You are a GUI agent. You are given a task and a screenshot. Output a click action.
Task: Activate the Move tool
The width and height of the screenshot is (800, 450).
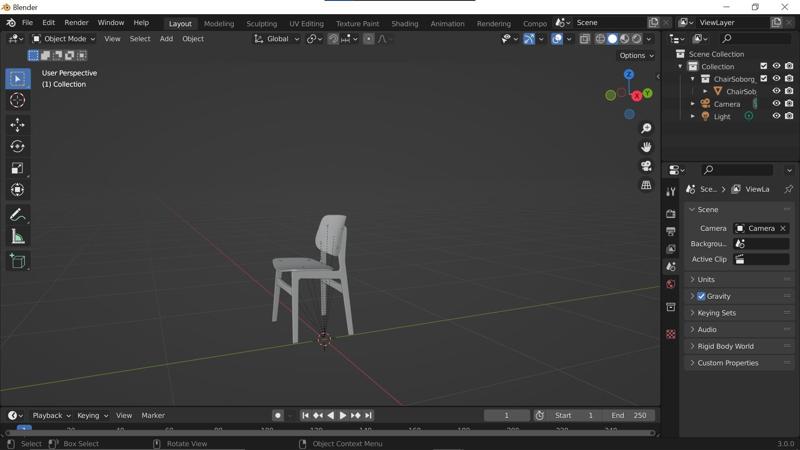[17, 125]
